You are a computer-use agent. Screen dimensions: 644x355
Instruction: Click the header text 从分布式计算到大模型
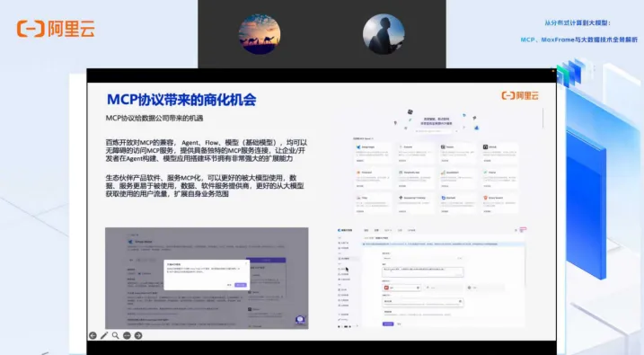coord(578,23)
